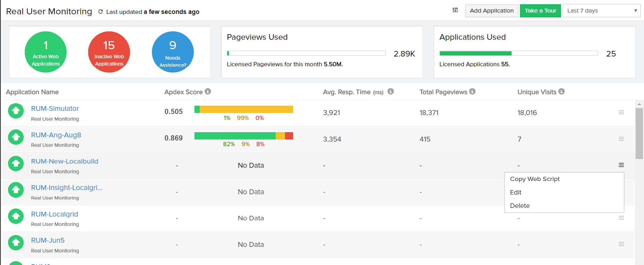Viewport: 644px width, 265px height.
Task: Click the Apdex Score column header
Action: click(x=183, y=92)
